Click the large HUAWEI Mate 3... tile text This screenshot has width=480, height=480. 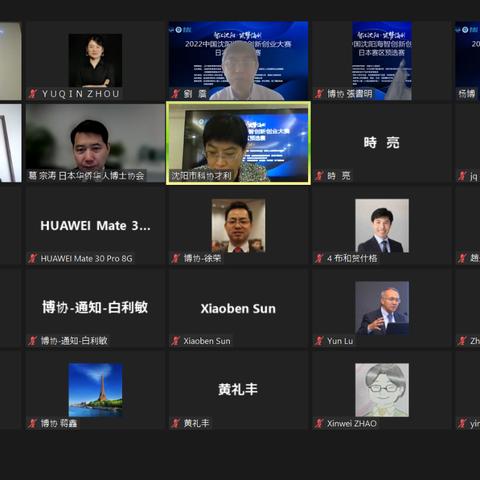click(95, 226)
